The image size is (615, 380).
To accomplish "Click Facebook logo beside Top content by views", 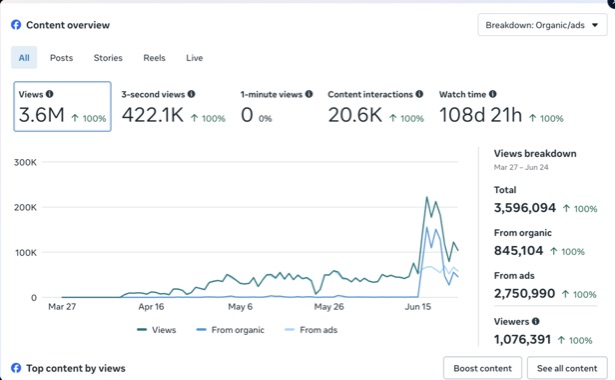I will pyautogui.click(x=16, y=368).
